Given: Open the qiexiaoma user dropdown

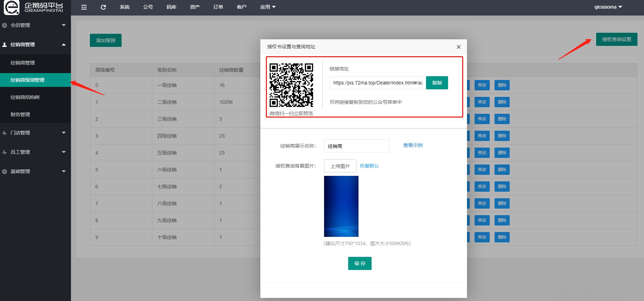Looking at the screenshot, I should pyautogui.click(x=608, y=7).
